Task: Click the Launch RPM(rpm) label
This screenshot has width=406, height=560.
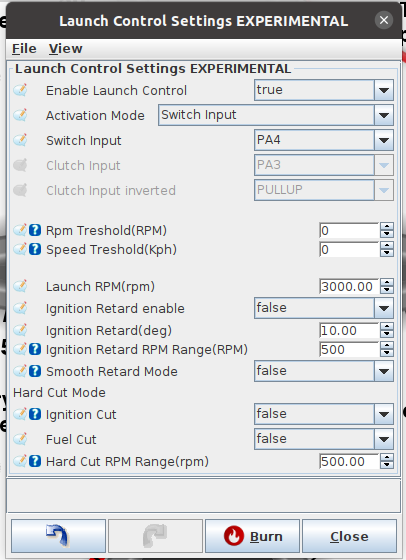Action: pyautogui.click(x=100, y=286)
